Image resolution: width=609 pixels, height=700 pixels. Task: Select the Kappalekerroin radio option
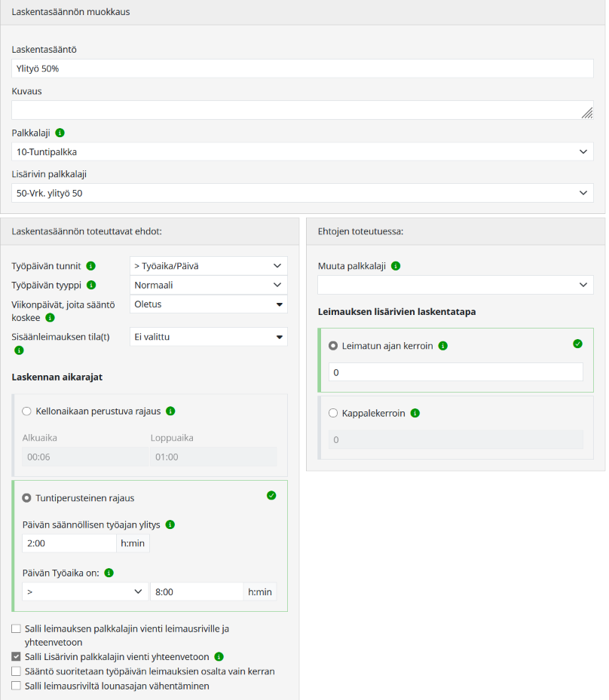pyautogui.click(x=333, y=414)
